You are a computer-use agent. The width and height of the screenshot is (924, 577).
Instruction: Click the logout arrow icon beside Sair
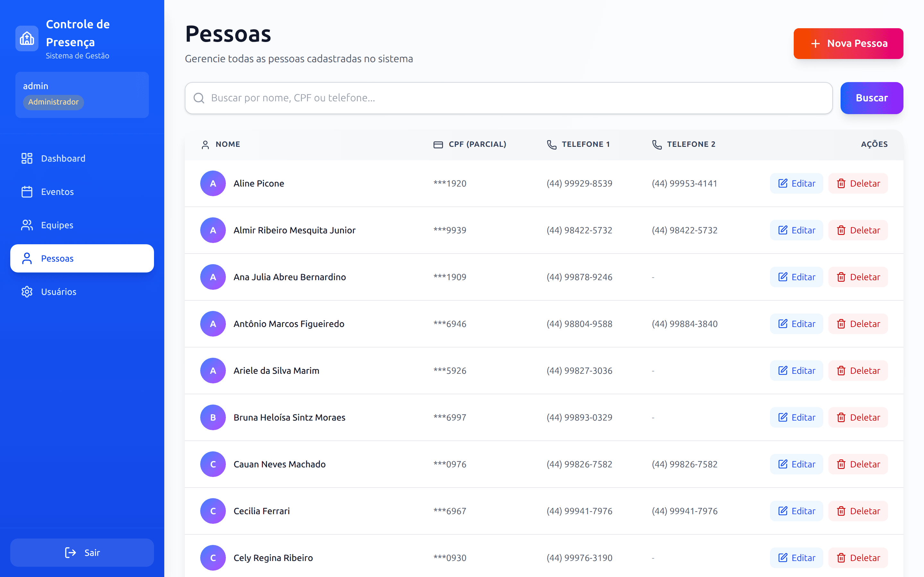(x=70, y=553)
